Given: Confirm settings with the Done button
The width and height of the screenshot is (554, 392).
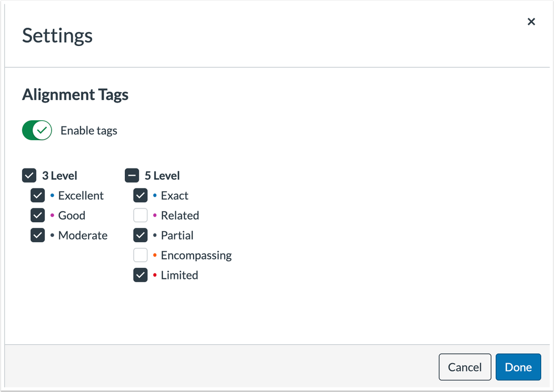Looking at the screenshot, I should pos(518,367).
